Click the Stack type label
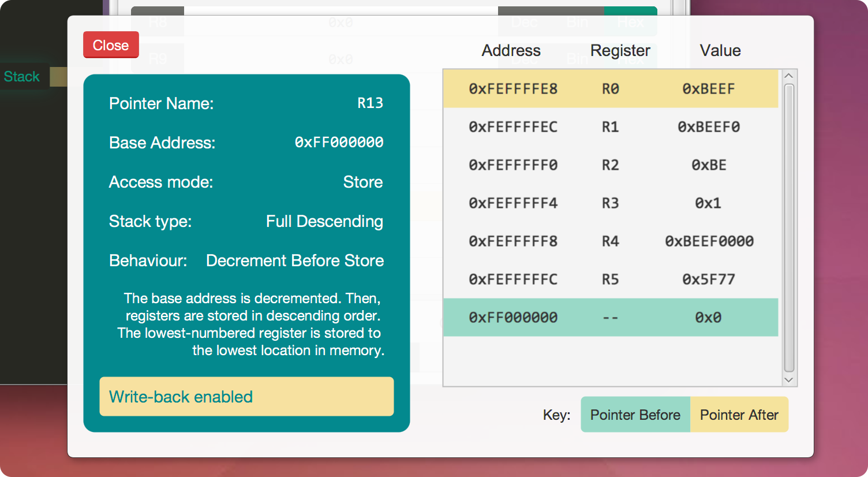This screenshot has width=868, height=477. (151, 221)
